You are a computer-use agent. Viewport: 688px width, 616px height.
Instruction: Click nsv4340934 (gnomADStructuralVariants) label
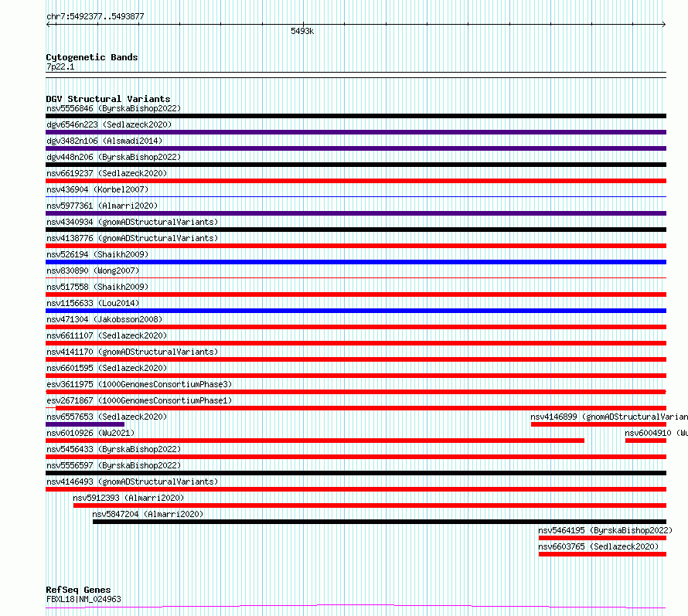tap(132, 222)
